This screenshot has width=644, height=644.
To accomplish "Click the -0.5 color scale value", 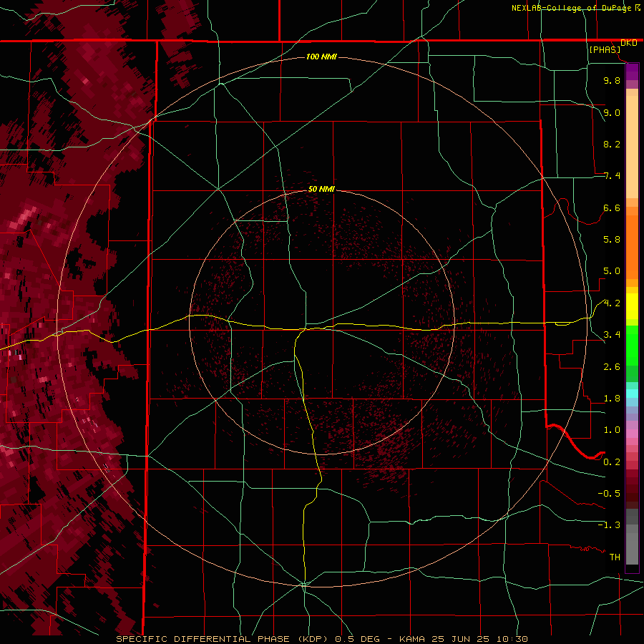I will pyautogui.click(x=609, y=494).
